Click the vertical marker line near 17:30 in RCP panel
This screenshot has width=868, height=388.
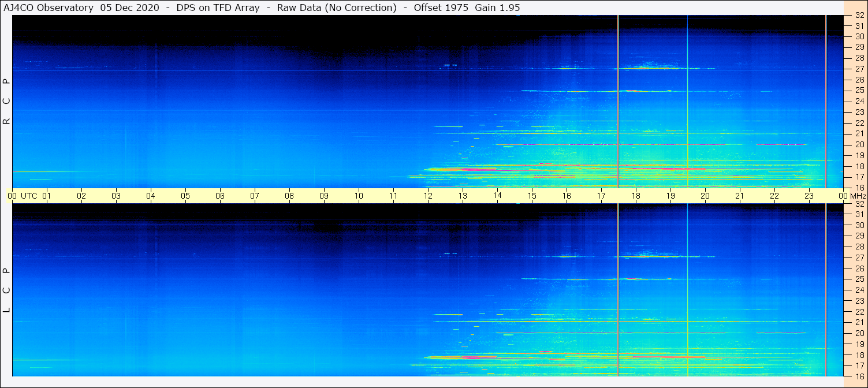point(618,102)
